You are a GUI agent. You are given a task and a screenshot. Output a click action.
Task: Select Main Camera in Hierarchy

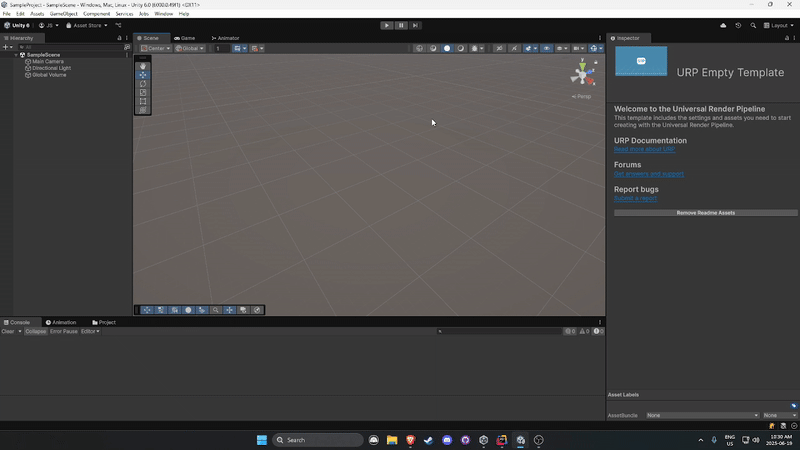tap(48, 61)
